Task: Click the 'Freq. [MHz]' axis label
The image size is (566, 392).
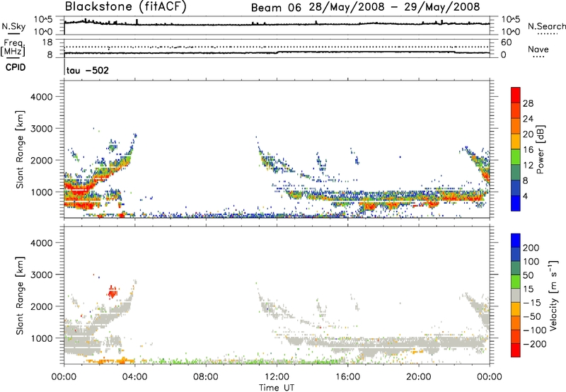Action: (x=13, y=47)
